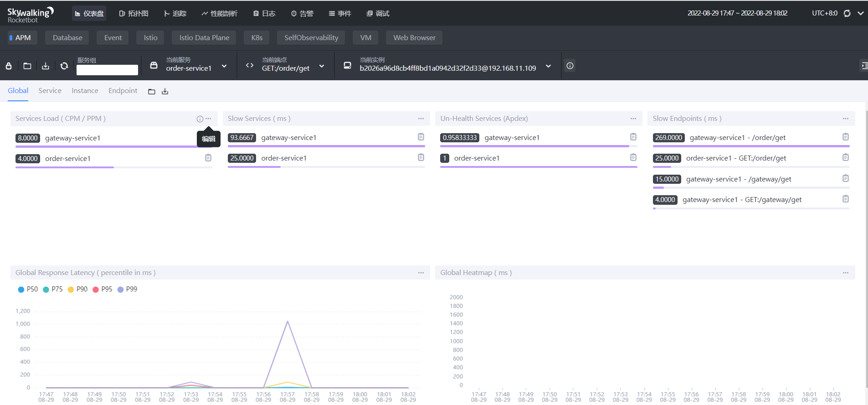Click the P95 red legend color dot

point(96,290)
